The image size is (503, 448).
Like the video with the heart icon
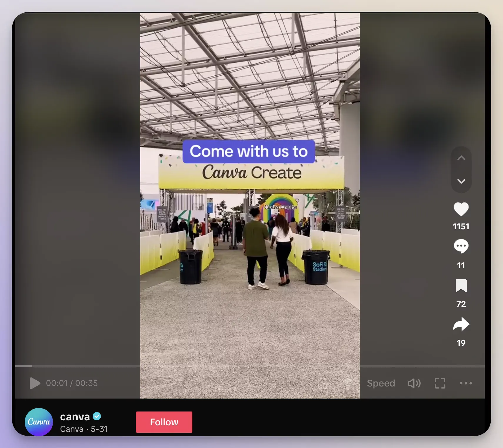click(461, 209)
